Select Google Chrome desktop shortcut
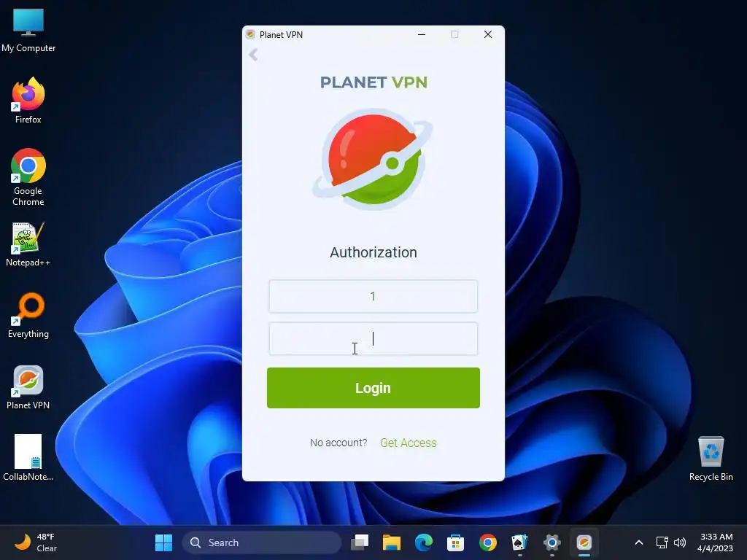Image resolution: width=747 pixels, height=560 pixels. (28, 177)
